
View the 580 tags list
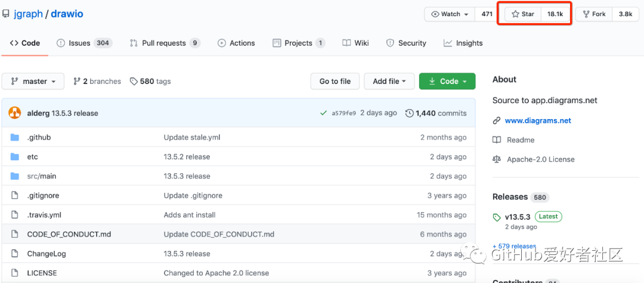[x=150, y=81]
